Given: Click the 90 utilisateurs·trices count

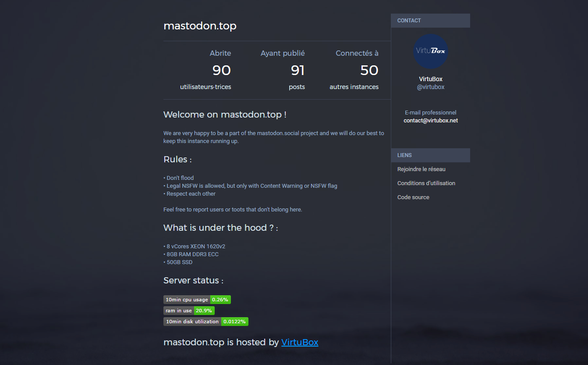Looking at the screenshot, I should (x=221, y=70).
